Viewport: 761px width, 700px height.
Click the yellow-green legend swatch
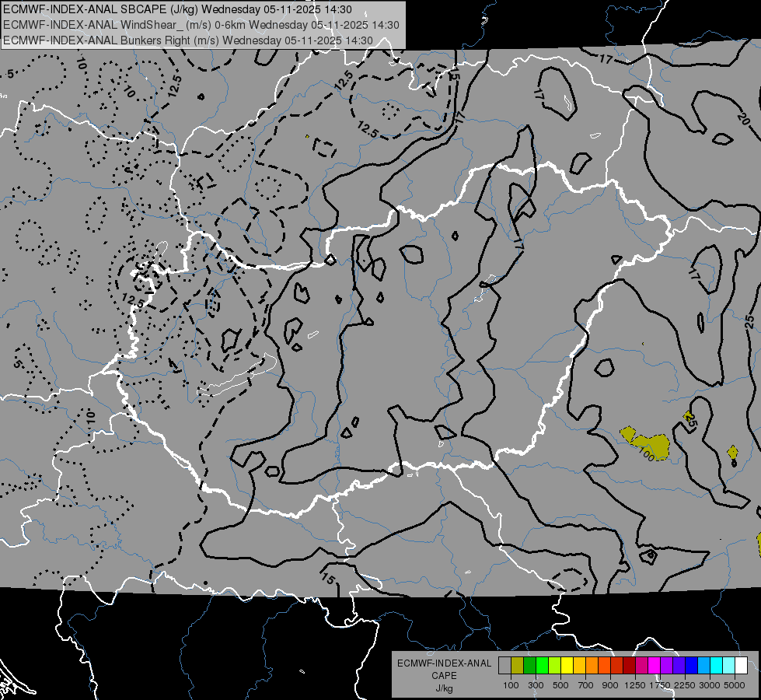555,665
